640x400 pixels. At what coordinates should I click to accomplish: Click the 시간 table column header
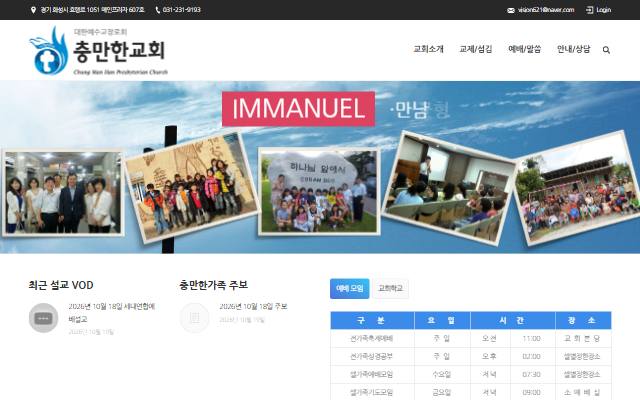(x=513, y=320)
